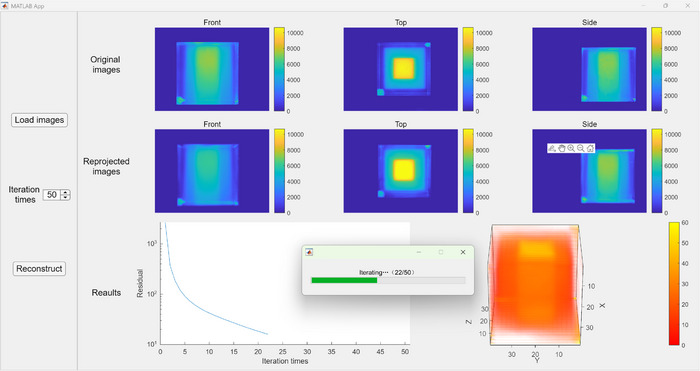Click the MATLAB icon on progress dialog

point(308,252)
